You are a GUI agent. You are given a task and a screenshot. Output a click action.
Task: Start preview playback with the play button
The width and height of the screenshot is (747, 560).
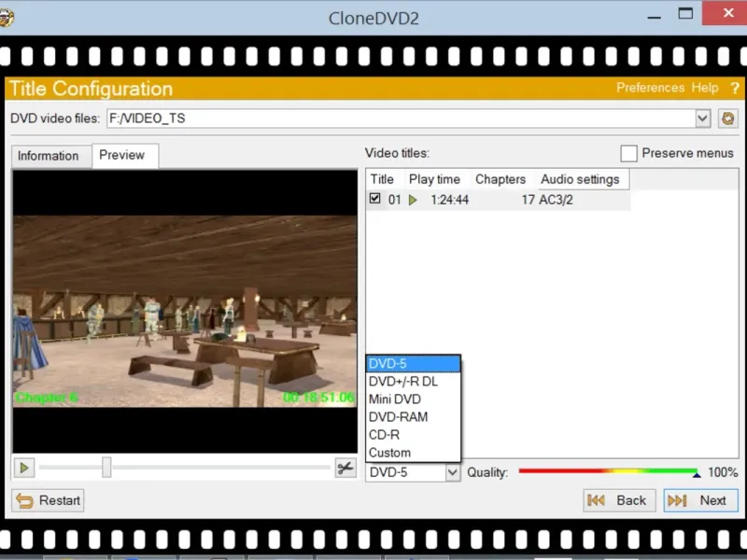tap(24, 469)
